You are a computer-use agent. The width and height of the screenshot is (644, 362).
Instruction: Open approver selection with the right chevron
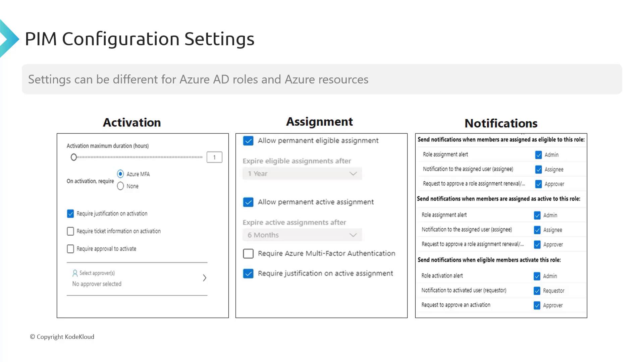pyautogui.click(x=205, y=278)
